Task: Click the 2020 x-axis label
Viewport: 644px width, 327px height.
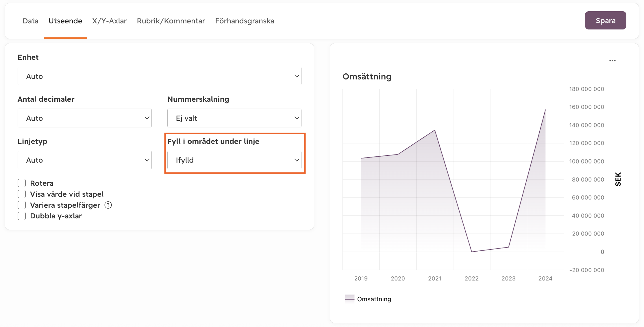Action: click(398, 278)
